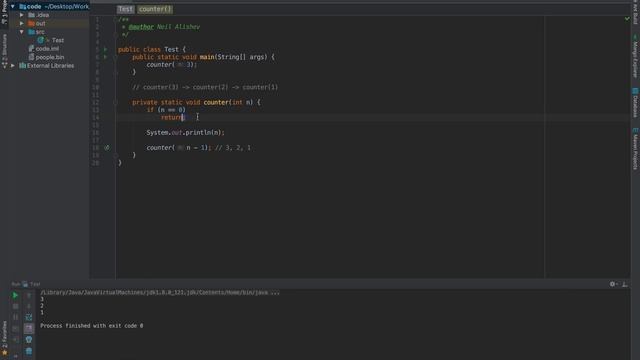Viewport: 640px width, 360px height.
Task: Expand the out folder
Action: pos(22,23)
